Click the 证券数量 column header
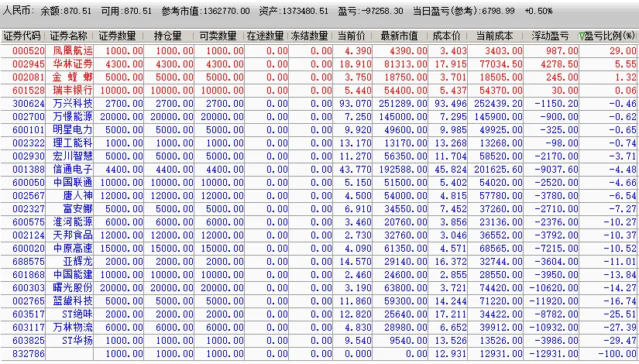The height and width of the screenshot is (364, 639). coord(118,36)
